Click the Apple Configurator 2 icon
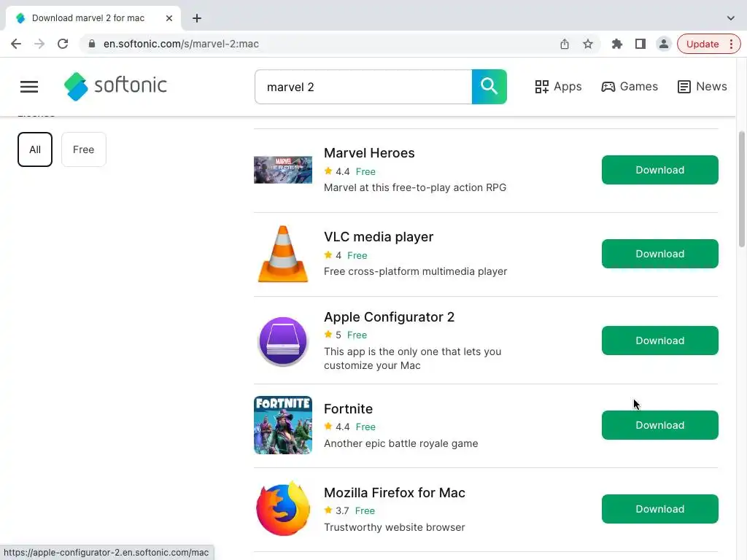This screenshot has width=747, height=560. pos(283,341)
